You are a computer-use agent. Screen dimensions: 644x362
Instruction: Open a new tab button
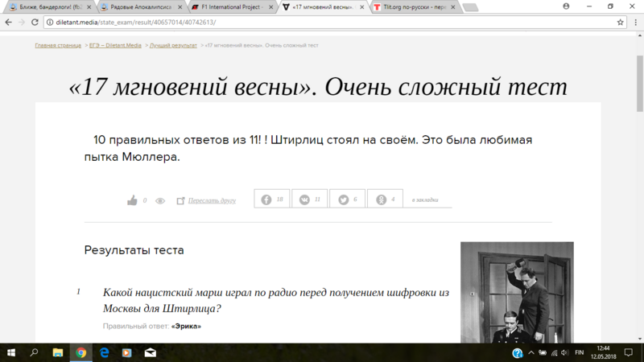coord(470,7)
